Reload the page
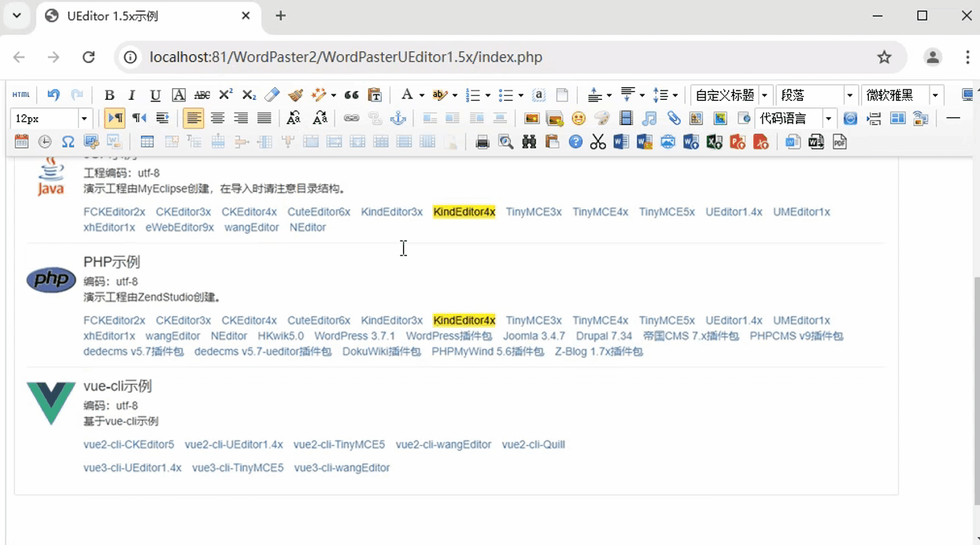This screenshot has height=545, width=980. point(88,57)
